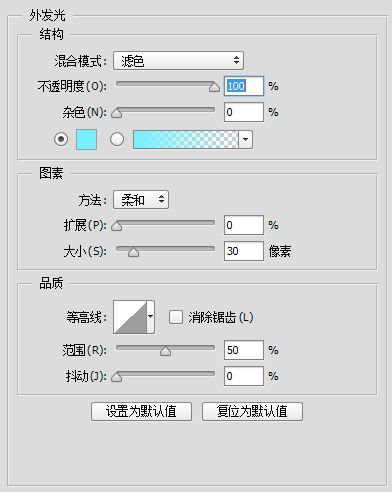This screenshot has height=492, width=392.
Task: Click the 不透明度 opacity value field
Action: pos(244,86)
